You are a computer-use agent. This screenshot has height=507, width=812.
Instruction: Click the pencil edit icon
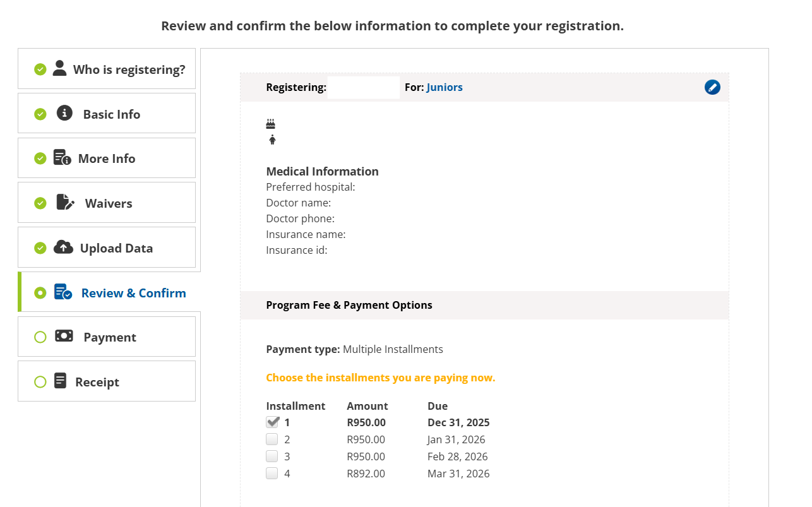[712, 87]
